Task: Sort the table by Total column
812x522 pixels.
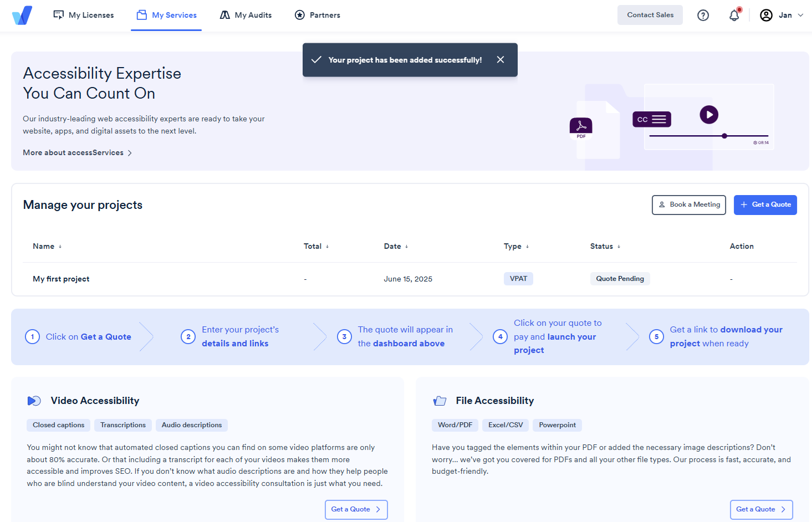Action: coord(316,246)
